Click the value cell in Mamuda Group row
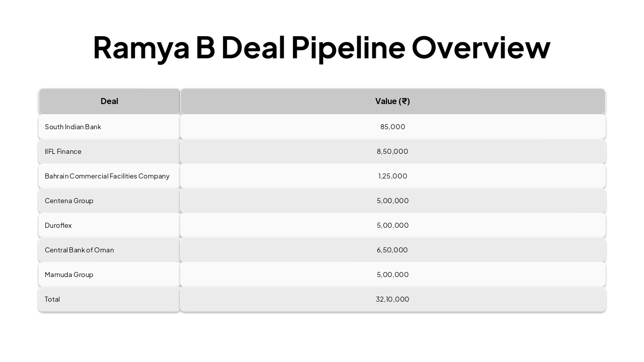This screenshot has height=362, width=644. 392,275
